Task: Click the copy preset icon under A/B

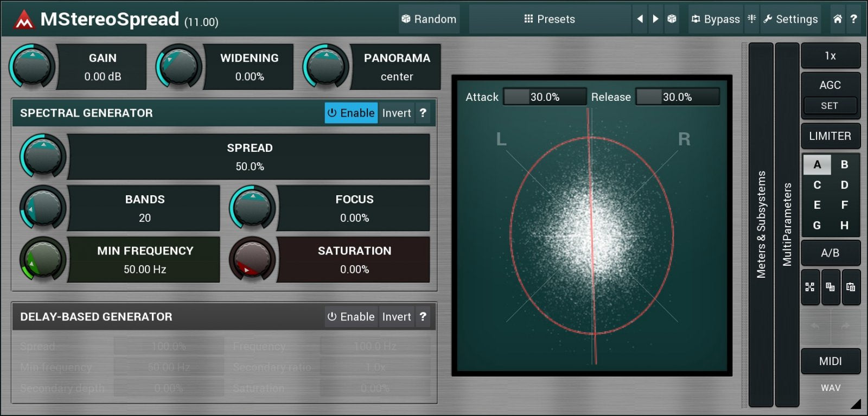Action: coord(830,287)
